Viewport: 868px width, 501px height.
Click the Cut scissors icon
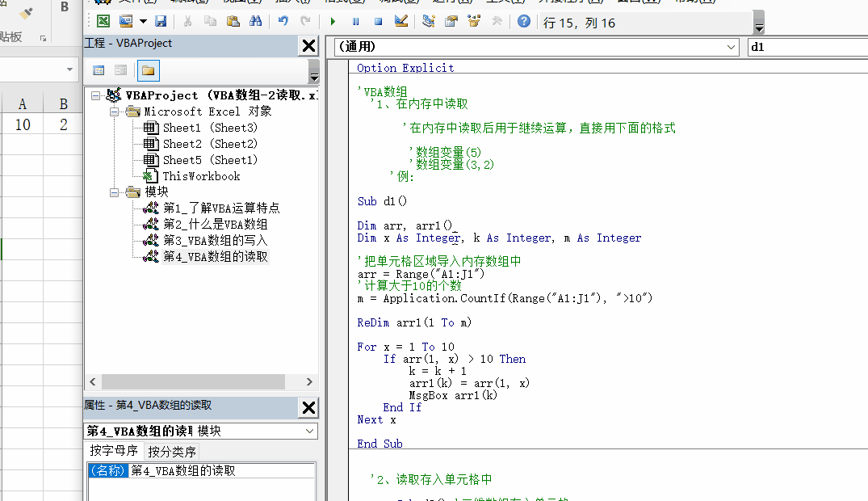(x=187, y=22)
